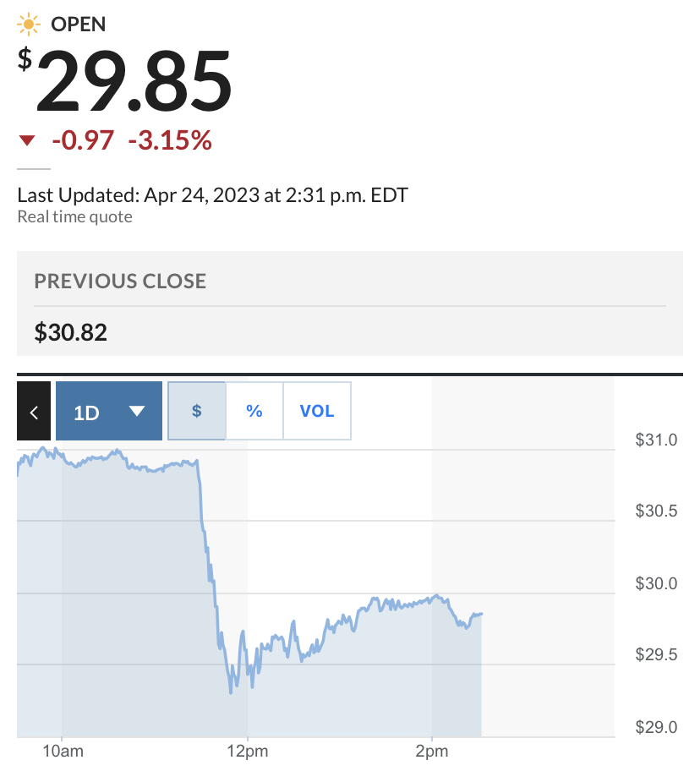This screenshot has height=782, width=700.
Task: Click the Previous Close heading
Action: tap(120, 282)
